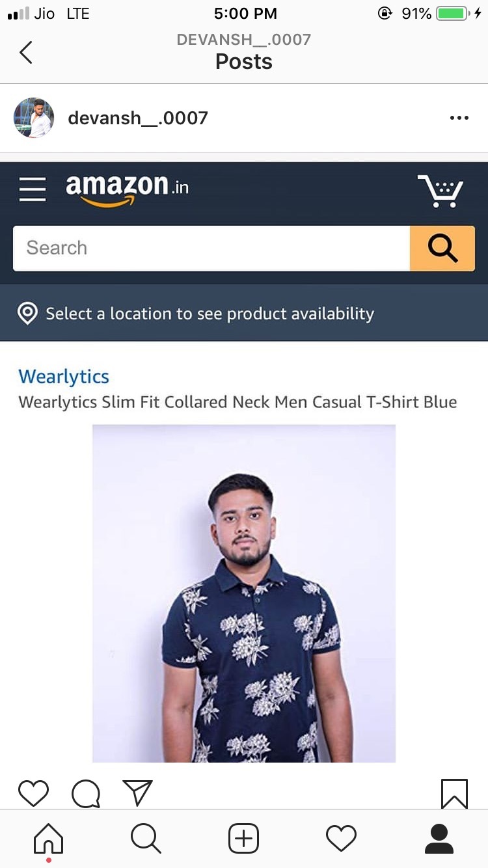Go to the Home feed tab
Screen dimensions: 488x868
pos(49,839)
